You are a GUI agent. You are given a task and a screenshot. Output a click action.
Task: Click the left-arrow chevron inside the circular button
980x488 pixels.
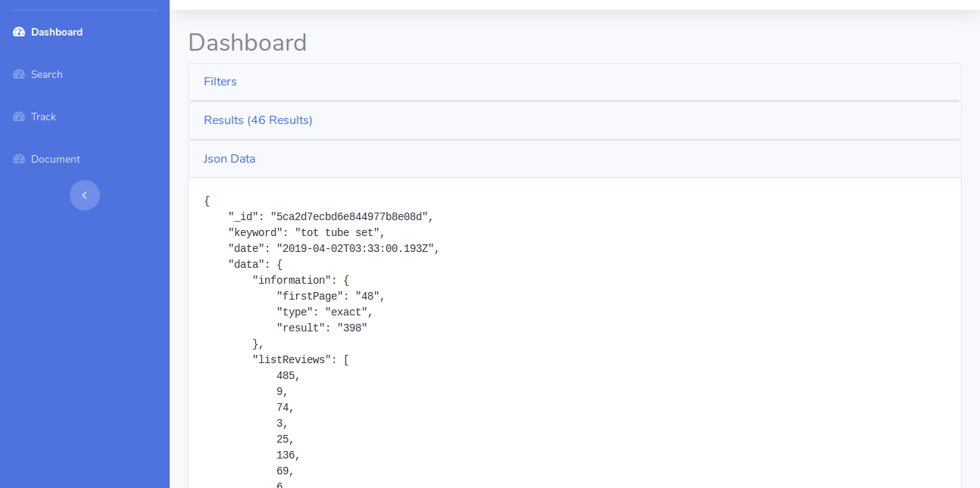(84, 195)
